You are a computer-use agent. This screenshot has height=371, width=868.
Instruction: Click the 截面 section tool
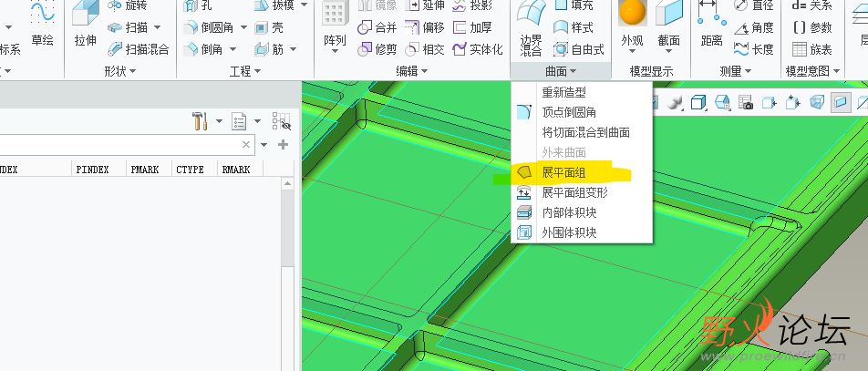coord(668,27)
